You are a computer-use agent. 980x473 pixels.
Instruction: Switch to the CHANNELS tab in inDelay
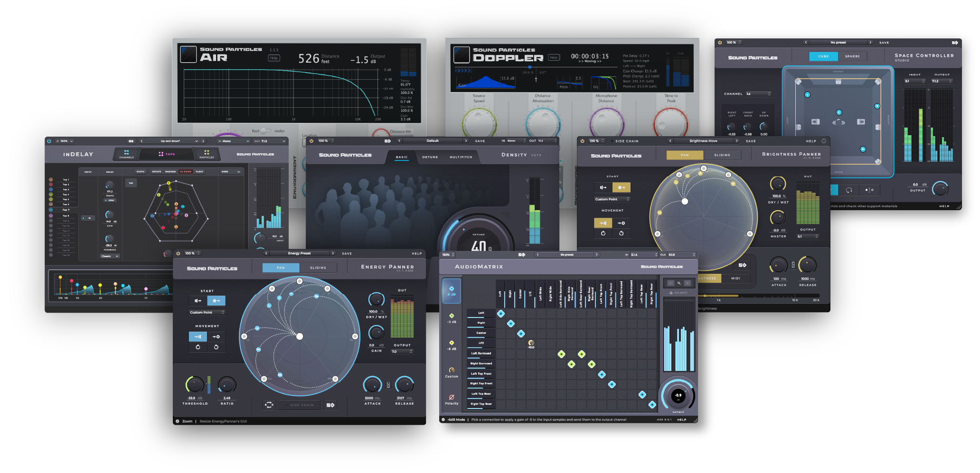click(126, 154)
